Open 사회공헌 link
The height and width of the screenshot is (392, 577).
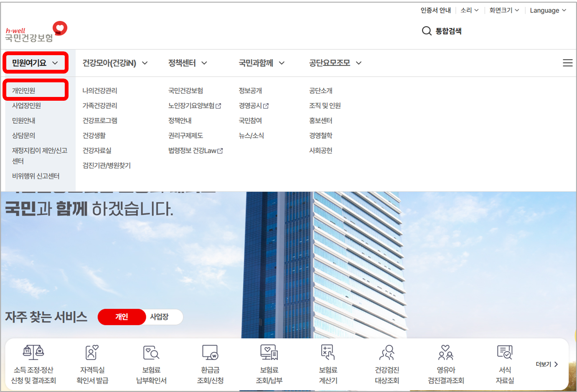(321, 151)
